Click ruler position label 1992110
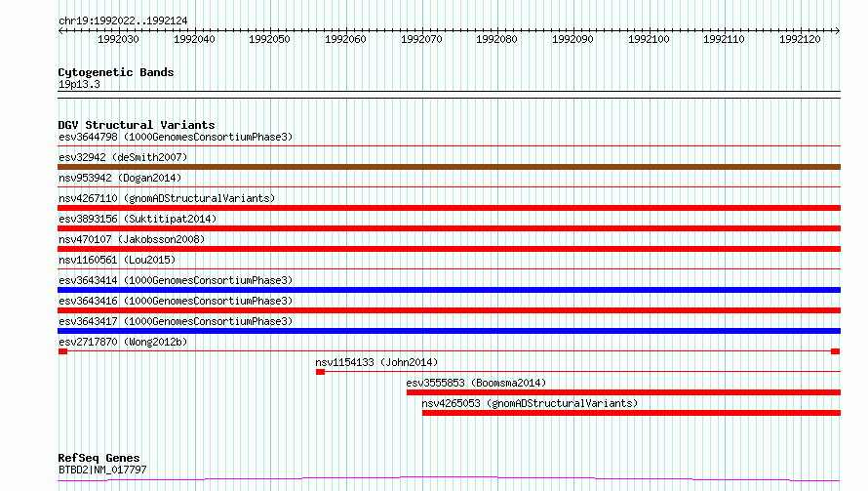868x491 pixels. (x=724, y=39)
